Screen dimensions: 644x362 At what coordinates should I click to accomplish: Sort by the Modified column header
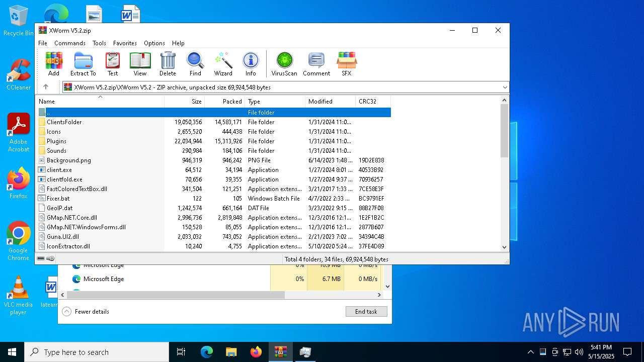[x=330, y=102]
